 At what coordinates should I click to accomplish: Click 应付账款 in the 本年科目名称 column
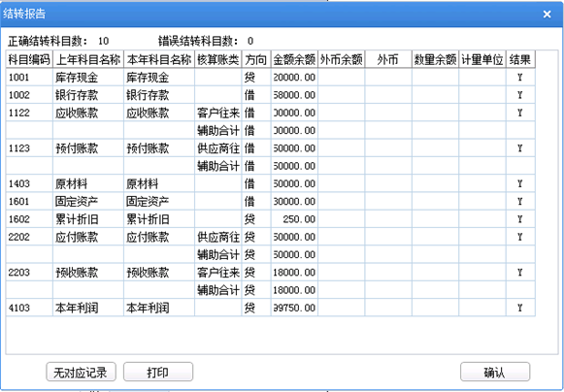[x=148, y=237]
